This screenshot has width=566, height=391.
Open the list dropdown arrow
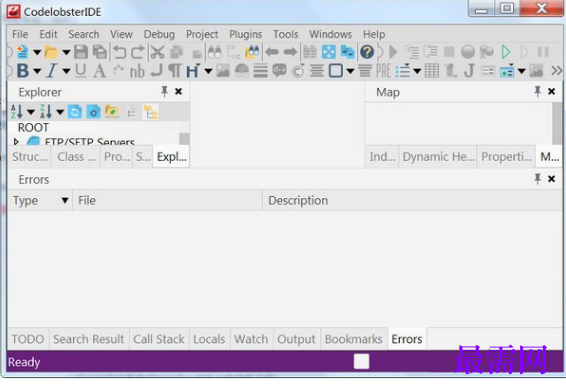coord(417,71)
